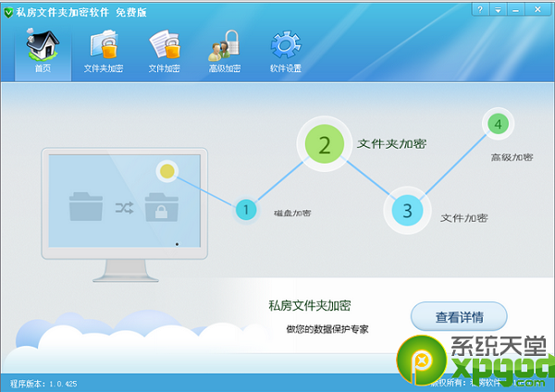This screenshot has width=555, height=392.
Task: Open 软件设置 gear settings icon
Action: [286, 52]
